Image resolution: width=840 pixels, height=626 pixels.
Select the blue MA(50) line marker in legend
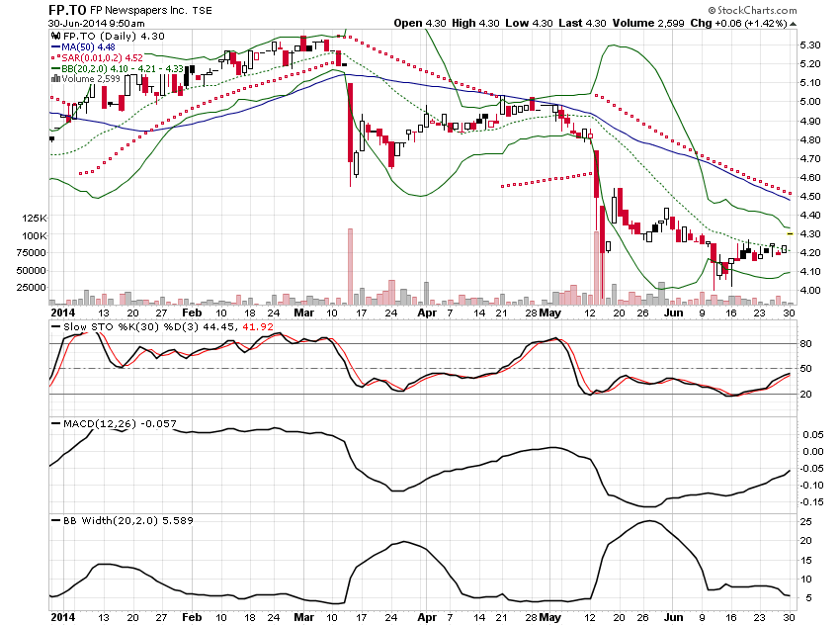point(55,47)
